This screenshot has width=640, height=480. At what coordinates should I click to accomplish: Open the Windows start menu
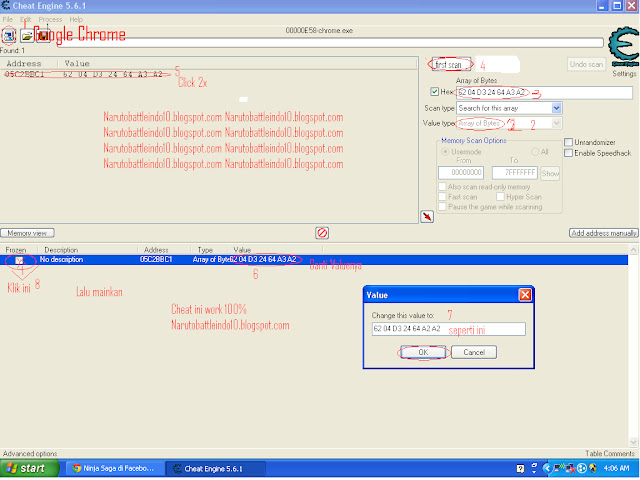29,469
